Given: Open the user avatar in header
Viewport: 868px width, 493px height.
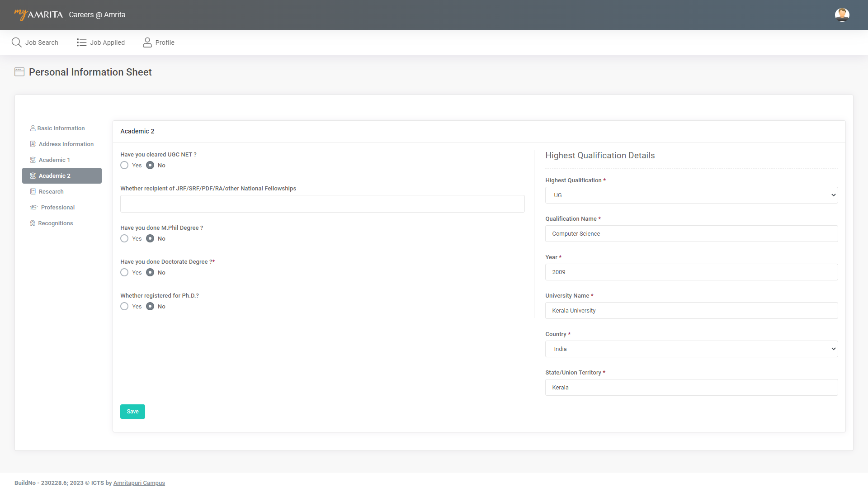Looking at the screenshot, I should (x=842, y=15).
